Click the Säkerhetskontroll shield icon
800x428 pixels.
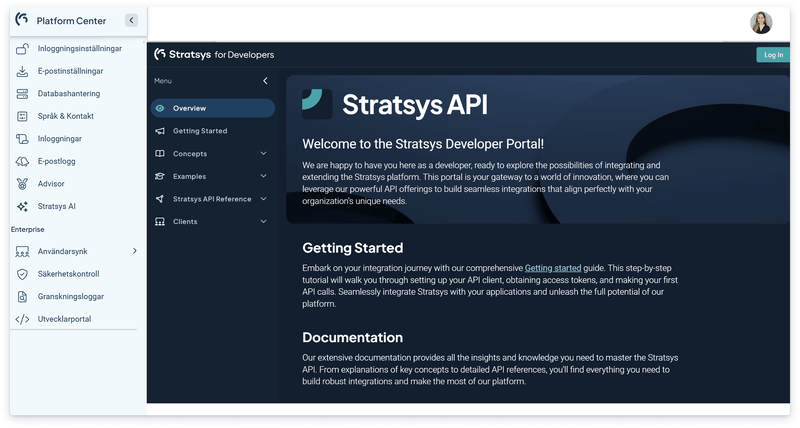click(x=22, y=274)
